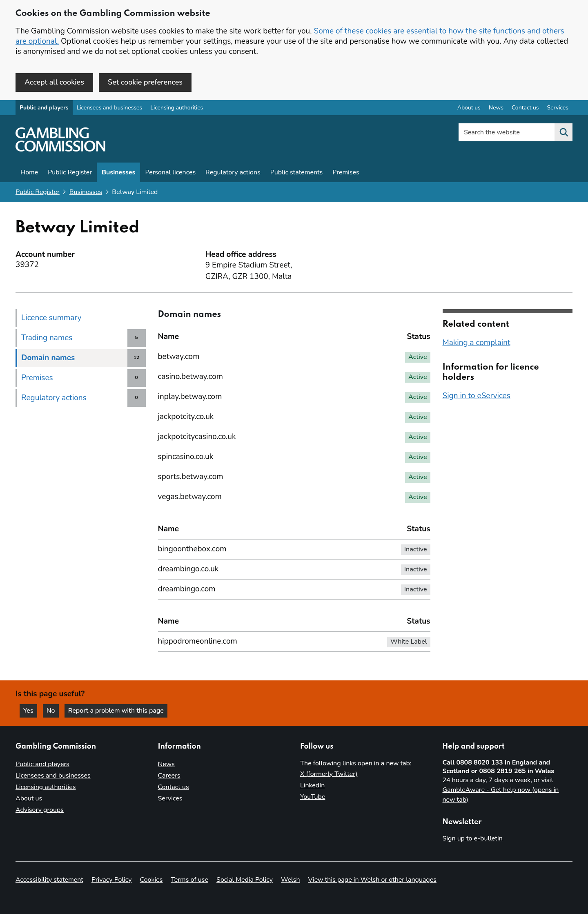Screen dimensions: 588x914
Task: Click spincasino.co.uk domain text
Action: click(x=185, y=457)
